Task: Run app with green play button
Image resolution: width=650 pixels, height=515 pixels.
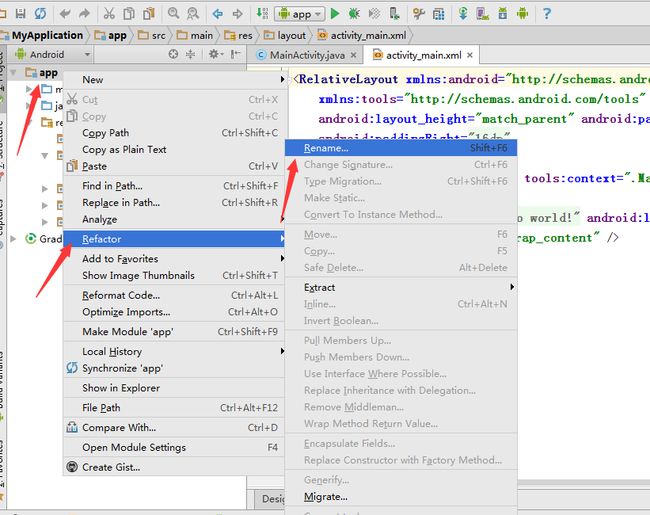Action: pyautogui.click(x=335, y=14)
